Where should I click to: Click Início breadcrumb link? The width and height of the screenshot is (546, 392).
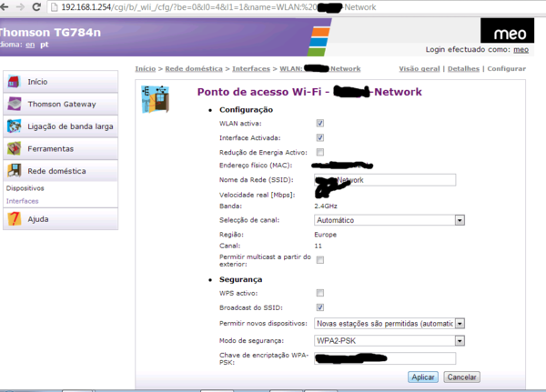click(x=146, y=69)
